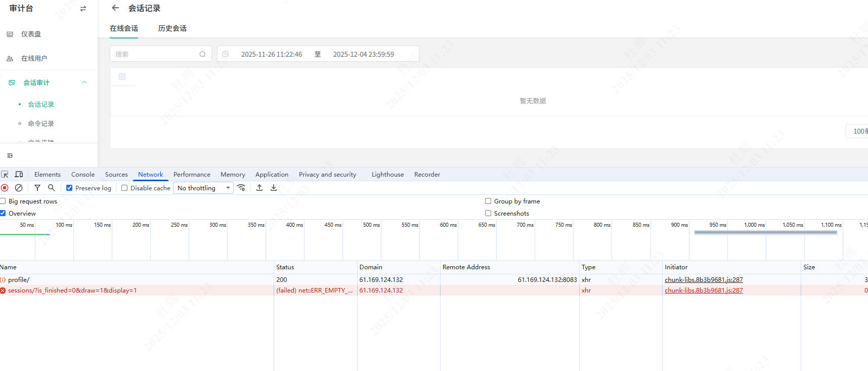Click the back arrow beside 会话记录

115,8
